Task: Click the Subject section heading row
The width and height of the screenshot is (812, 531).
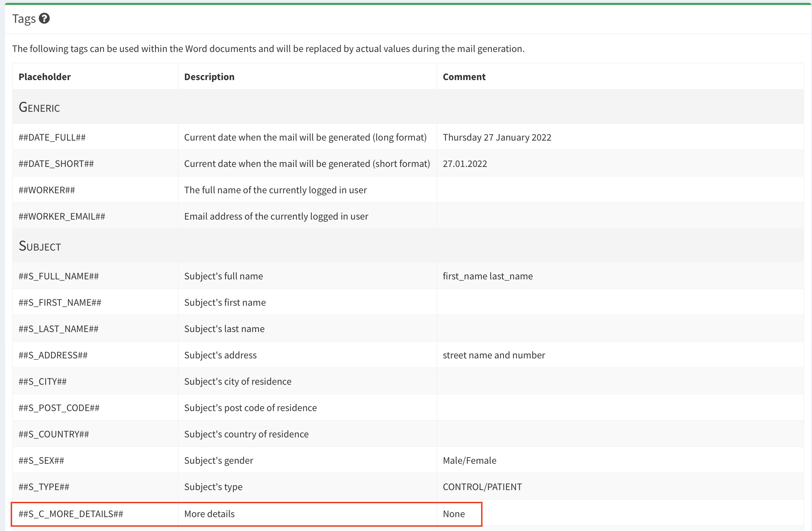Action: 40,246
